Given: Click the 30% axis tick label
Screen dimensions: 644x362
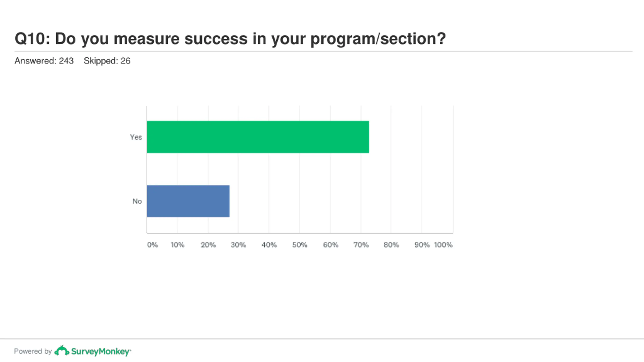Looking at the screenshot, I should [238, 245].
